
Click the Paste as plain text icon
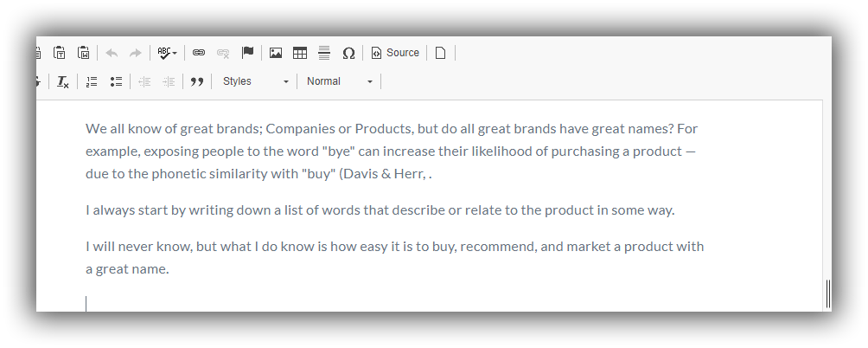pos(60,53)
